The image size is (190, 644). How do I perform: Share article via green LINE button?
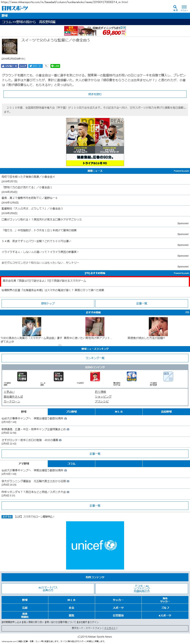click(x=55, y=66)
